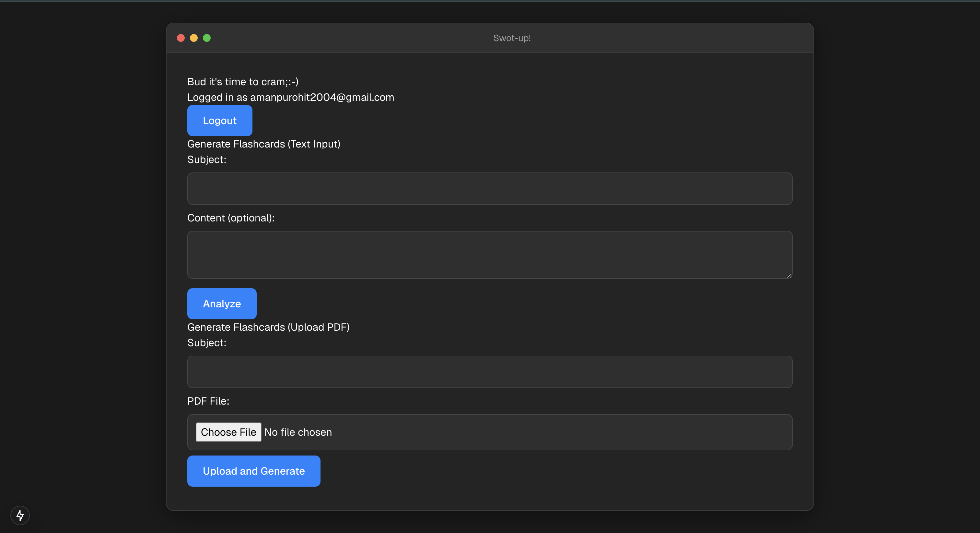Click the red close window dot

point(181,38)
